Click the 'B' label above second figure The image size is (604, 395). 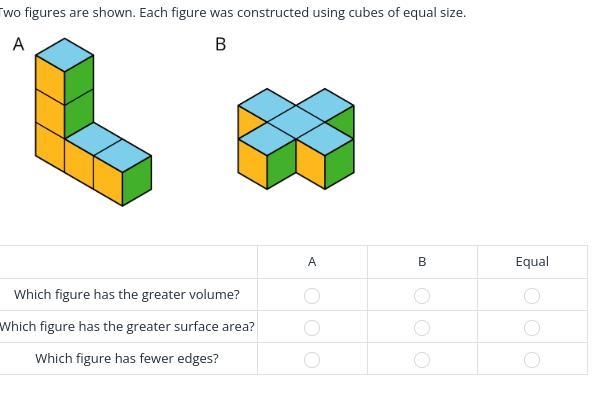(x=220, y=44)
